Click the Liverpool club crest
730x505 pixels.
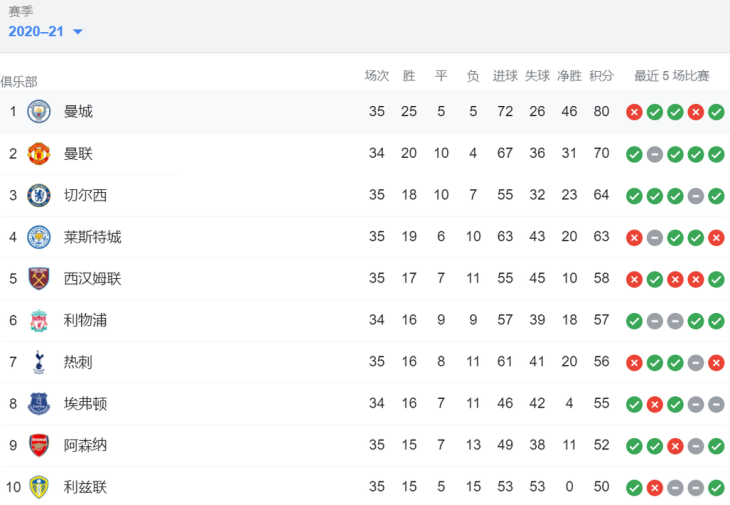coord(39,320)
